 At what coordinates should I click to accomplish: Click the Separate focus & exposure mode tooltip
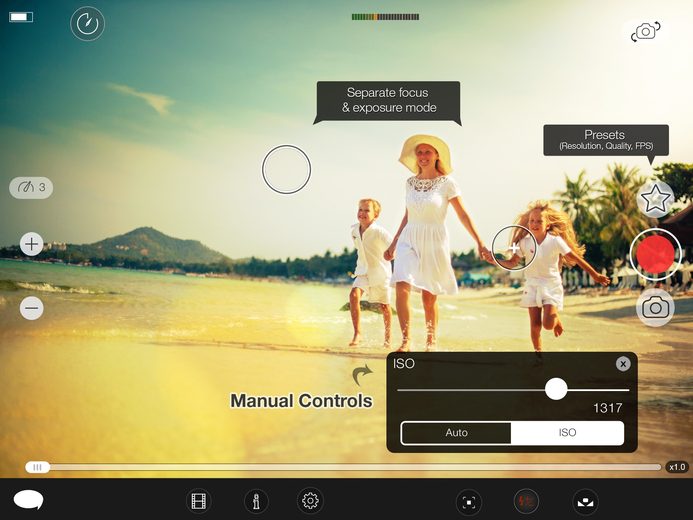click(388, 100)
